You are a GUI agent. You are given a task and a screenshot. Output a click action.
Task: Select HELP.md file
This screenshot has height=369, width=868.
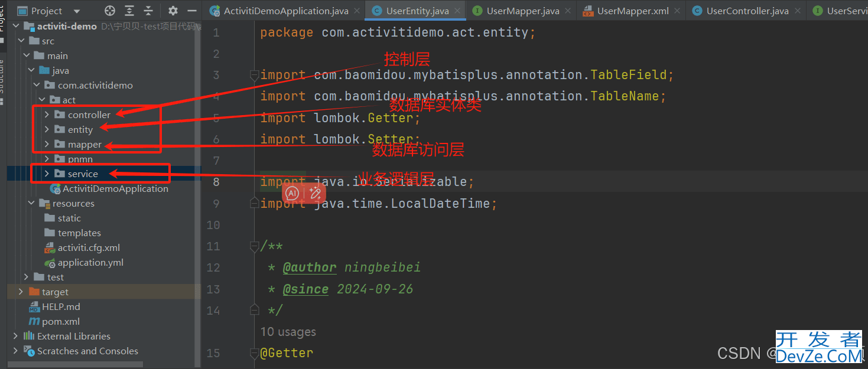tap(61, 306)
